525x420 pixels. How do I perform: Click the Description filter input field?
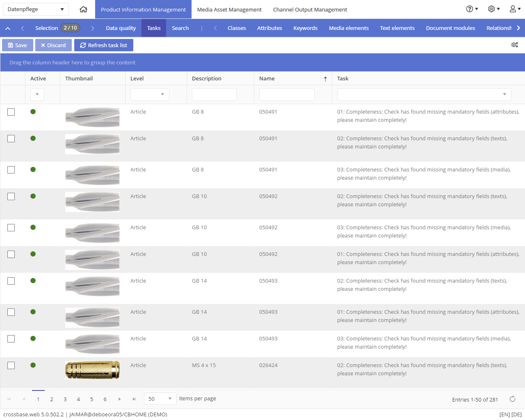click(214, 94)
